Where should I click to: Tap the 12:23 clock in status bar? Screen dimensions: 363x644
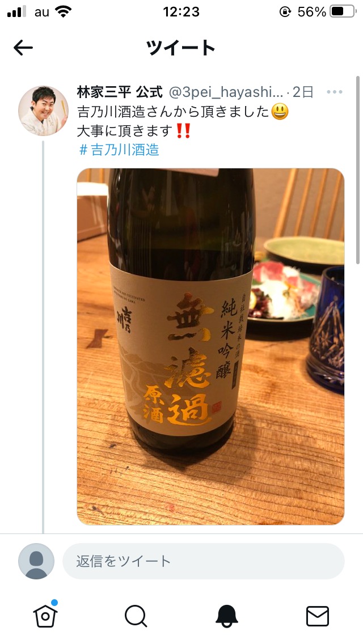pos(181,11)
